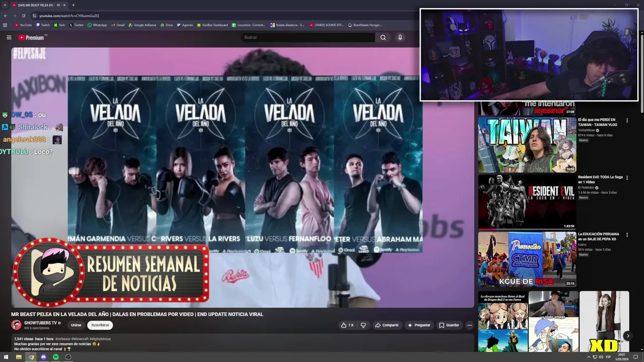Open the TAIWAN vlog video thumbnail
The image size is (644, 362).
527,145
